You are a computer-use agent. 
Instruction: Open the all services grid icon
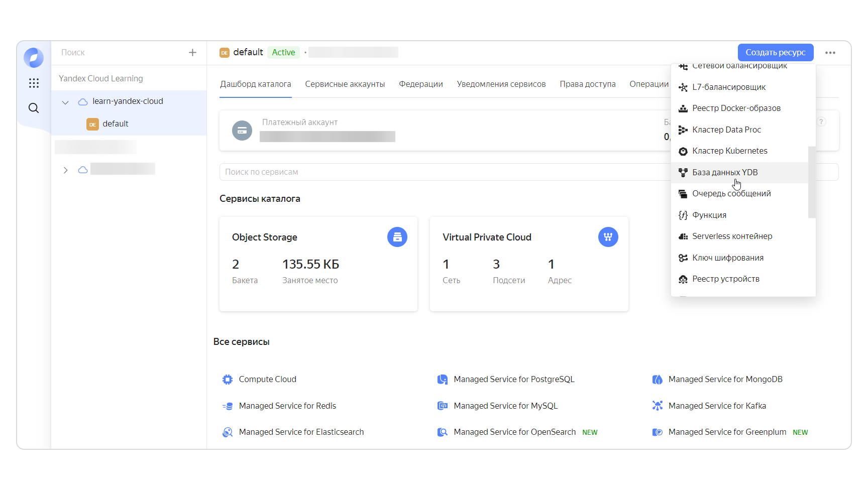(34, 83)
